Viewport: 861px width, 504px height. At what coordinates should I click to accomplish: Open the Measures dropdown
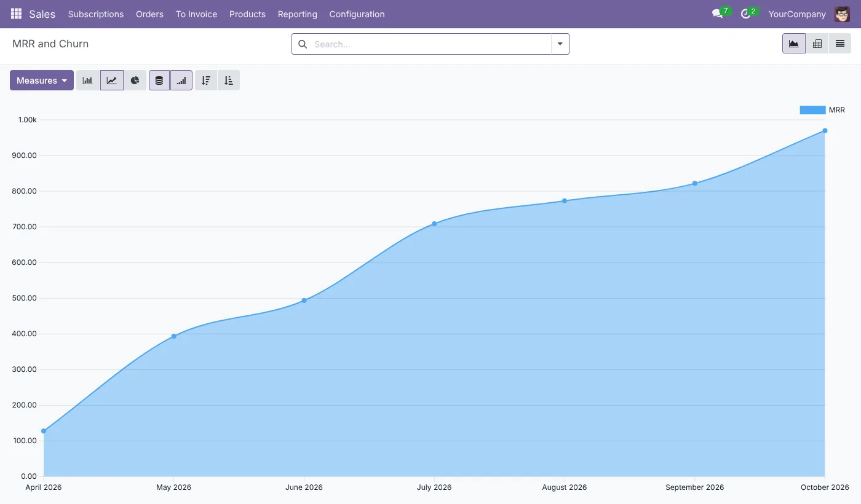tap(42, 81)
